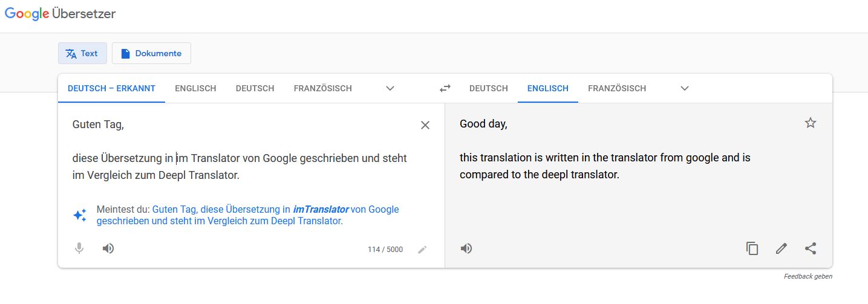
Task: Clear the source text with the X
Action: tap(425, 125)
